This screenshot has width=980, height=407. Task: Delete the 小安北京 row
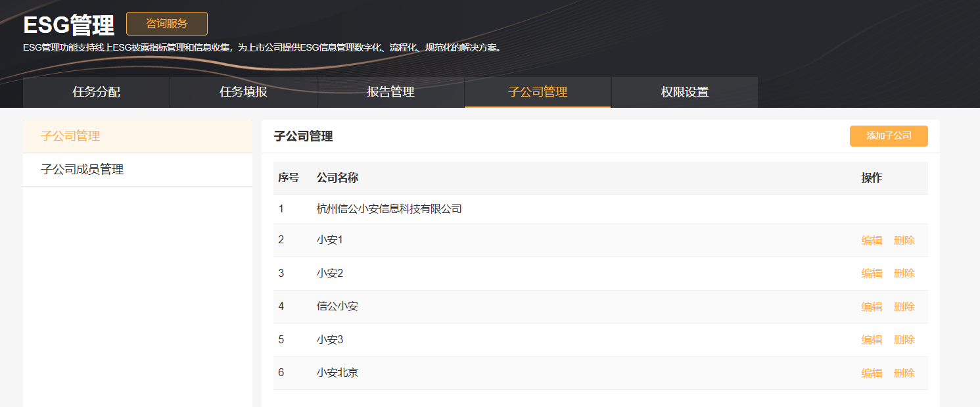point(904,373)
